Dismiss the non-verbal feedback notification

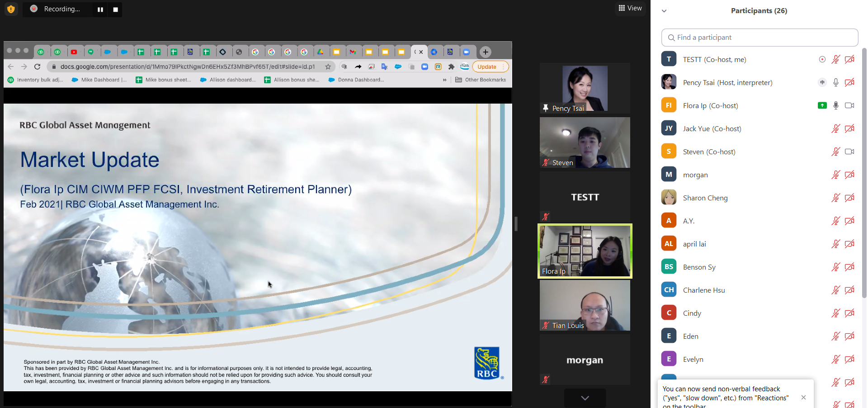(x=803, y=398)
